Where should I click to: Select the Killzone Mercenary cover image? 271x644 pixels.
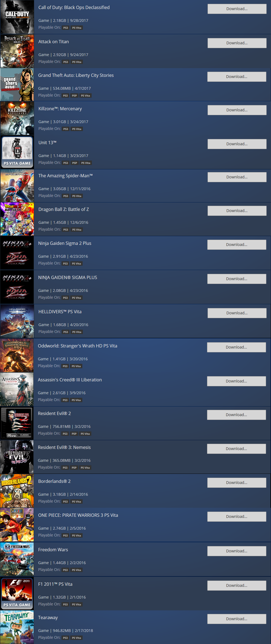point(17,118)
